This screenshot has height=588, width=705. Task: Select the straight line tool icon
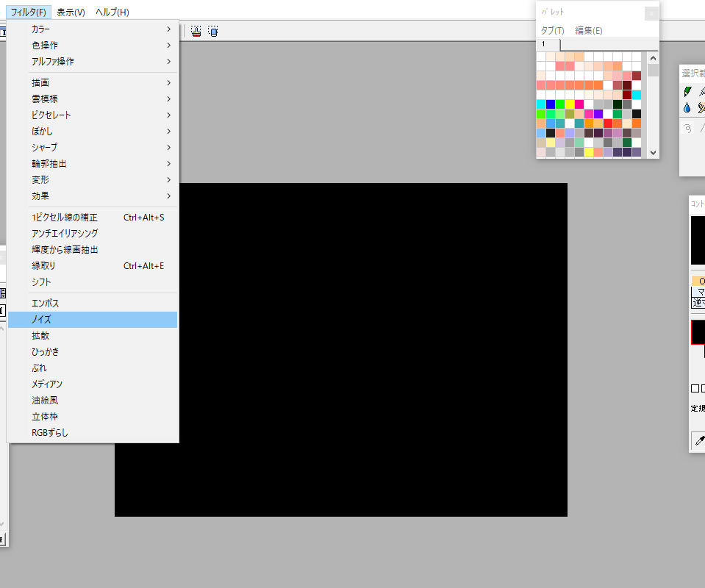[701, 127]
